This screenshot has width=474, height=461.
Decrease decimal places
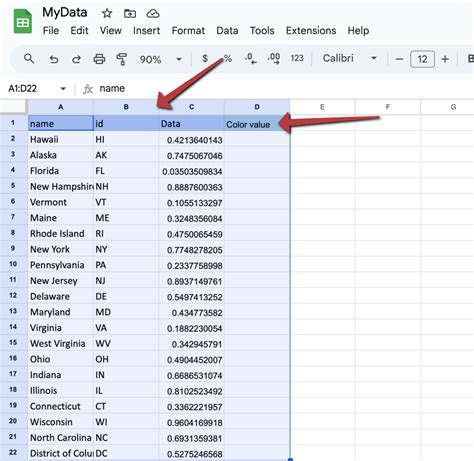click(x=250, y=59)
